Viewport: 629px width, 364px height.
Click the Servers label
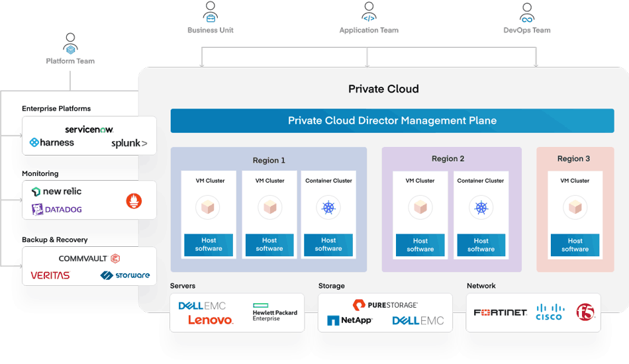[183, 286]
